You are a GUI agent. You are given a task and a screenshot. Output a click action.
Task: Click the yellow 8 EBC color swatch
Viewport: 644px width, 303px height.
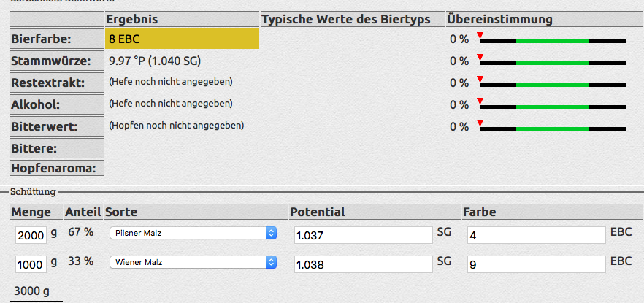tap(183, 39)
